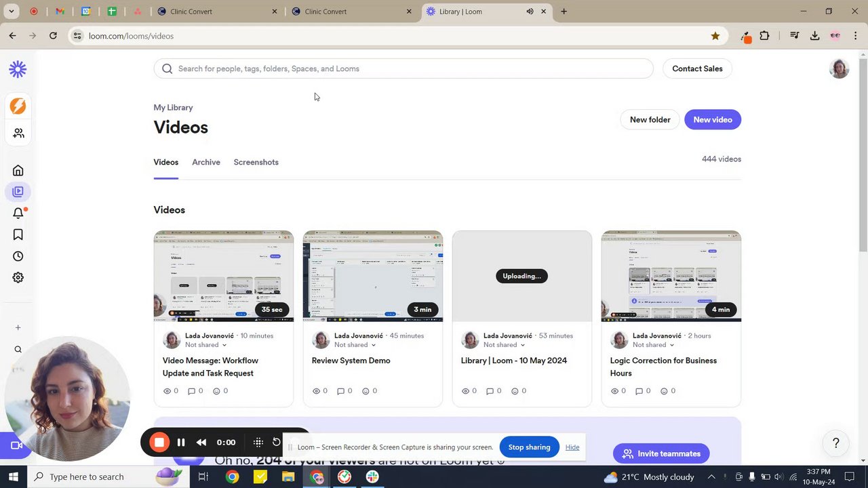Go back in browser history
Viewport: 868px width, 488px height.
click(x=13, y=36)
